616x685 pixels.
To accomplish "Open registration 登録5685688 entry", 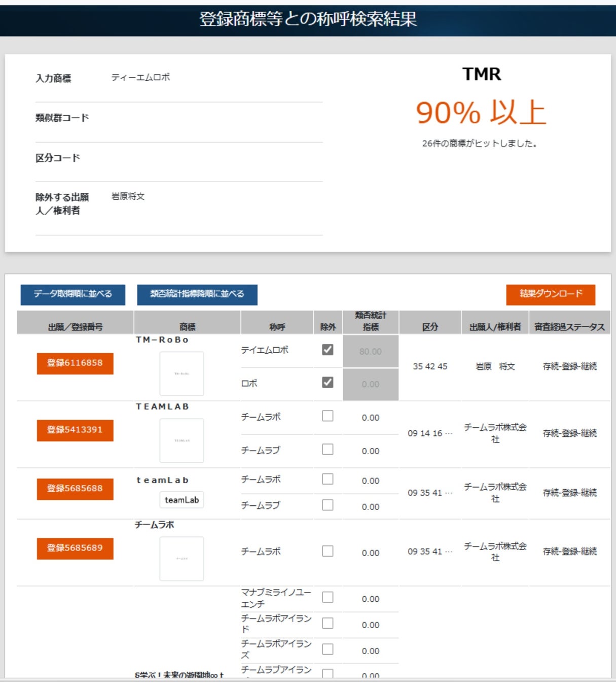I will [x=75, y=489].
